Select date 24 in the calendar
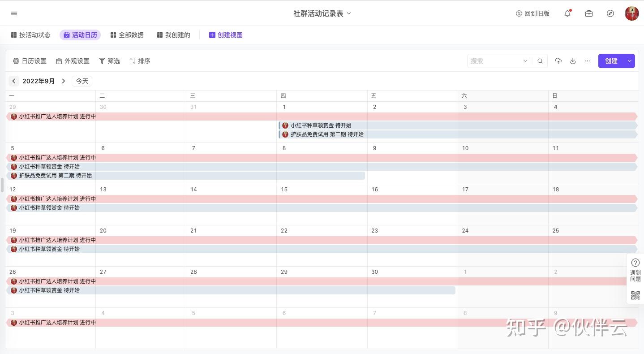Image resolution: width=644 pixels, height=354 pixels. click(x=465, y=231)
